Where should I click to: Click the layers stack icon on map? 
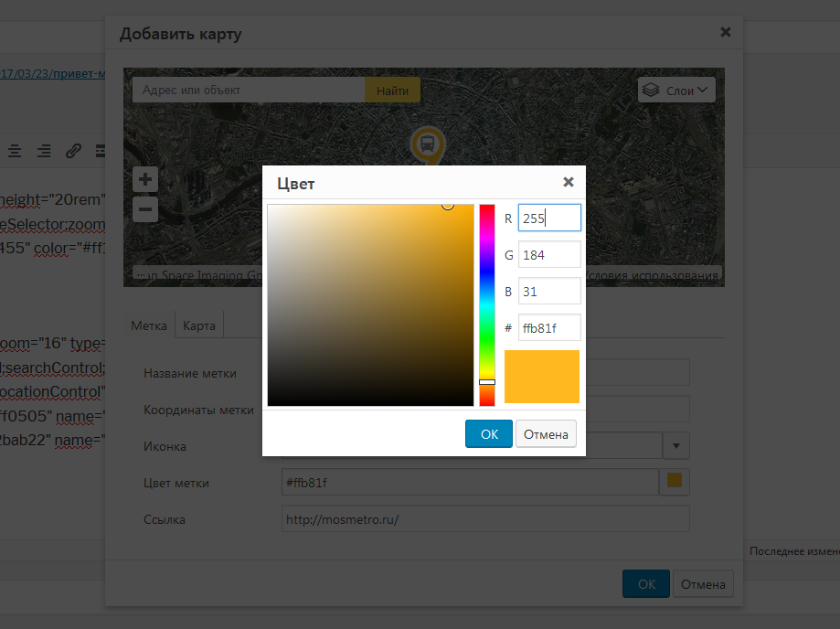click(x=651, y=90)
